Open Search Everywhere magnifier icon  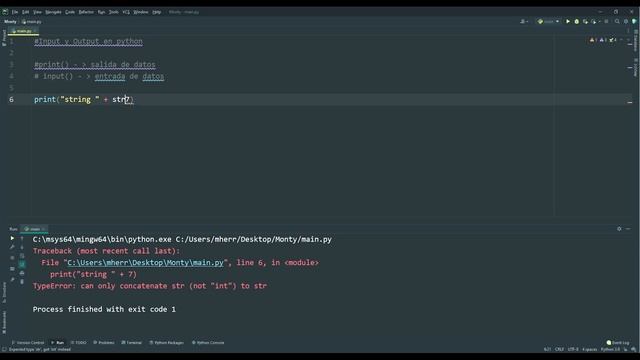617,21
